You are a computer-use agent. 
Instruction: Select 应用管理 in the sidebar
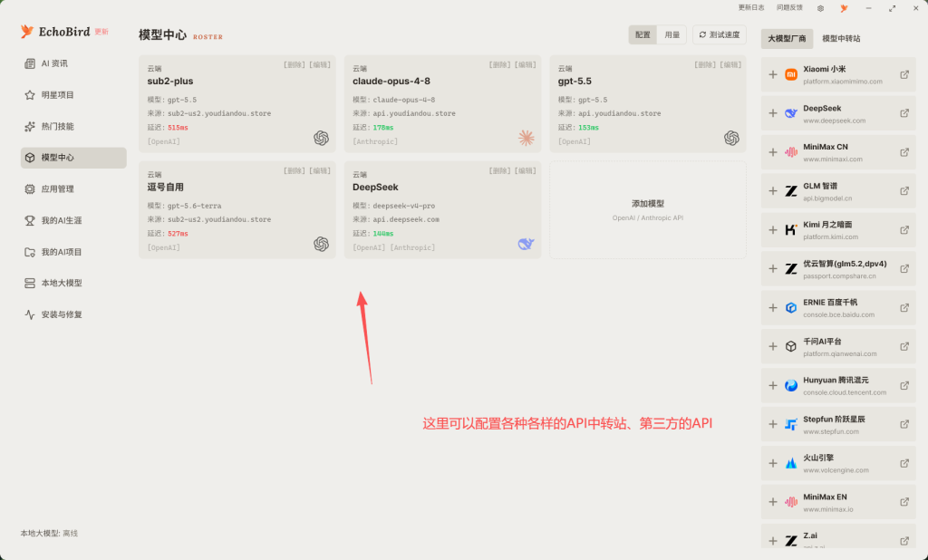click(x=73, y=188)
